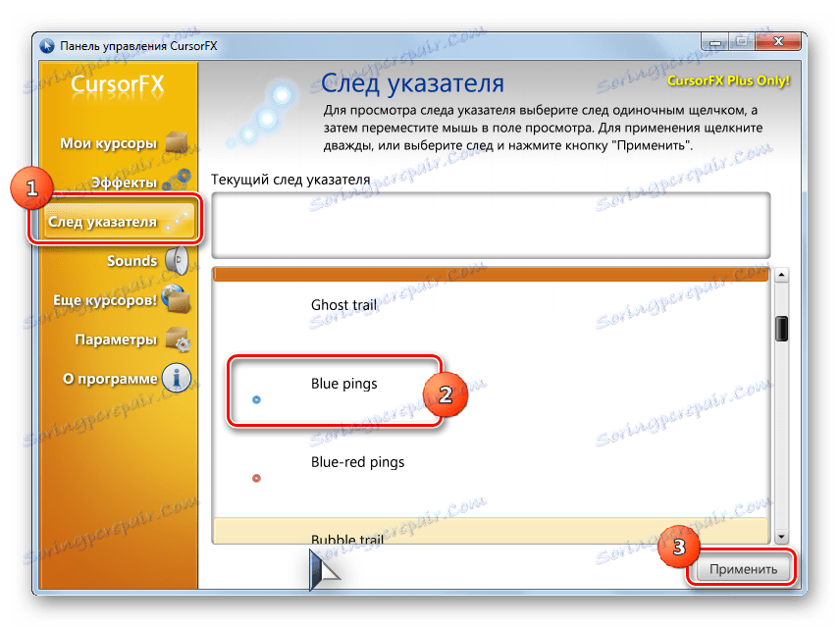Viewport: 840px width, 628px height.
Task: Click the CursorFX Plus Only! label
Action: (x=728, y=80)
